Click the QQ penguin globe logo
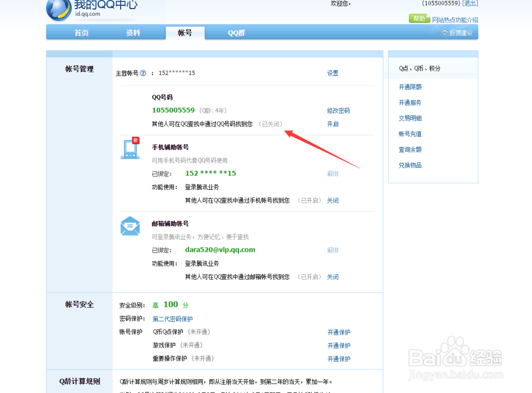The height and width of the screenshot is (393, 532). click(59, 10)
